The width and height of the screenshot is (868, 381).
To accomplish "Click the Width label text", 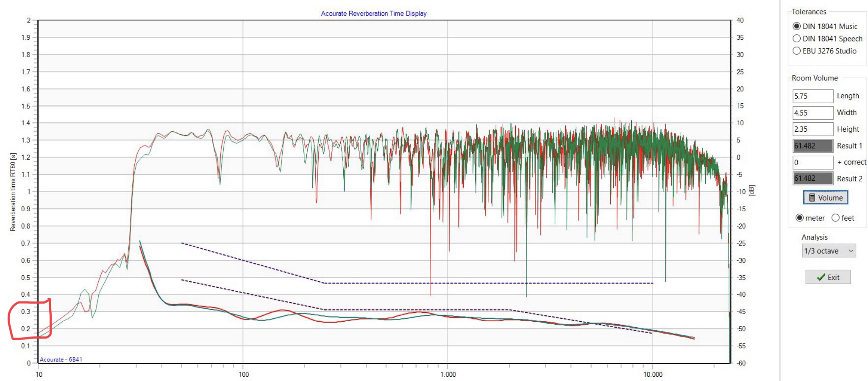I will pyautogui.click(x=846, y=113).
